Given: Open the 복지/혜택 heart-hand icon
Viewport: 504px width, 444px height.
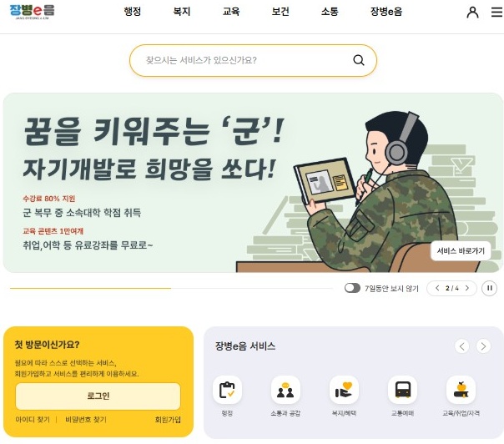Looking at the screenshot, I should [344, 390].
